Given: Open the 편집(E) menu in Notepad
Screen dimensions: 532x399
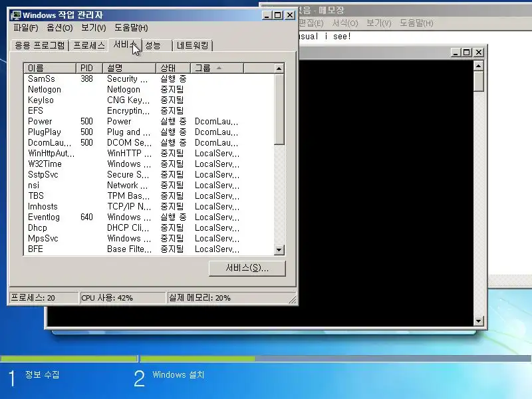Looking at the screenshot, I should [x=311, y=23].
